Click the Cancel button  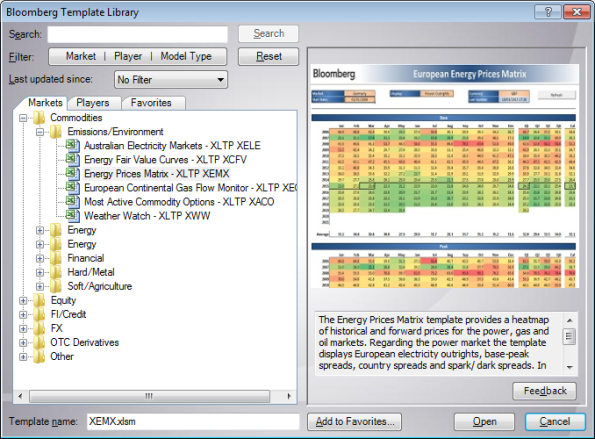click(555, 422)
